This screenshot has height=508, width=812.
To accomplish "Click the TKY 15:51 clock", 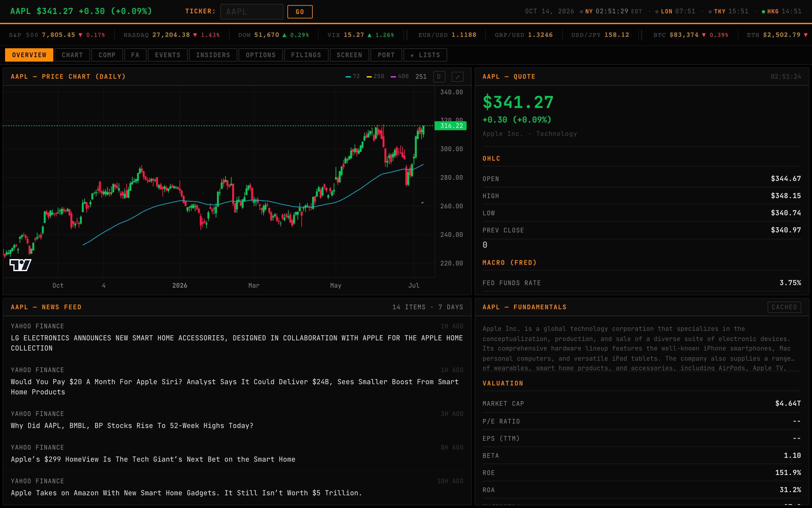I will [x=729, y=11].
